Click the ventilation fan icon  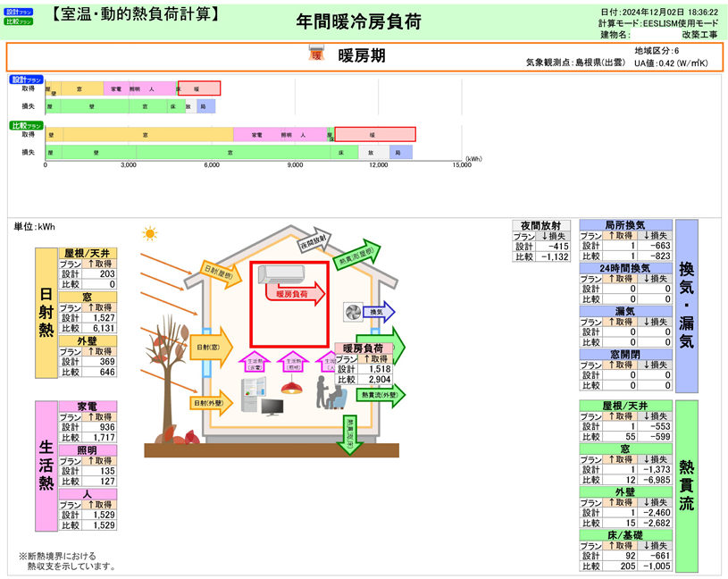pyautogui.click(x=356, y=311)
